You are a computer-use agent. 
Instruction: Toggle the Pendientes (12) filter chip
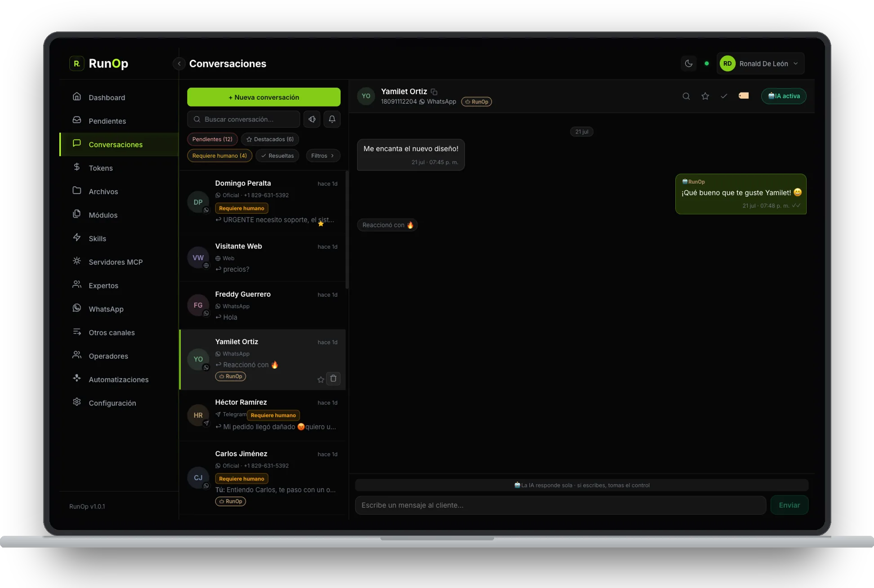212,139
